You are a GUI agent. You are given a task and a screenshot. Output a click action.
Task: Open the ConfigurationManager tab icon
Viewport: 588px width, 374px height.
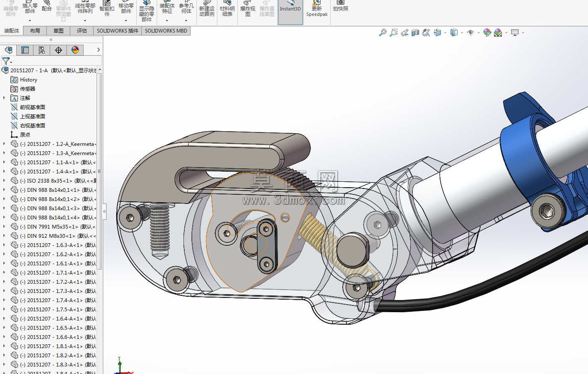[x=42, y=50]
